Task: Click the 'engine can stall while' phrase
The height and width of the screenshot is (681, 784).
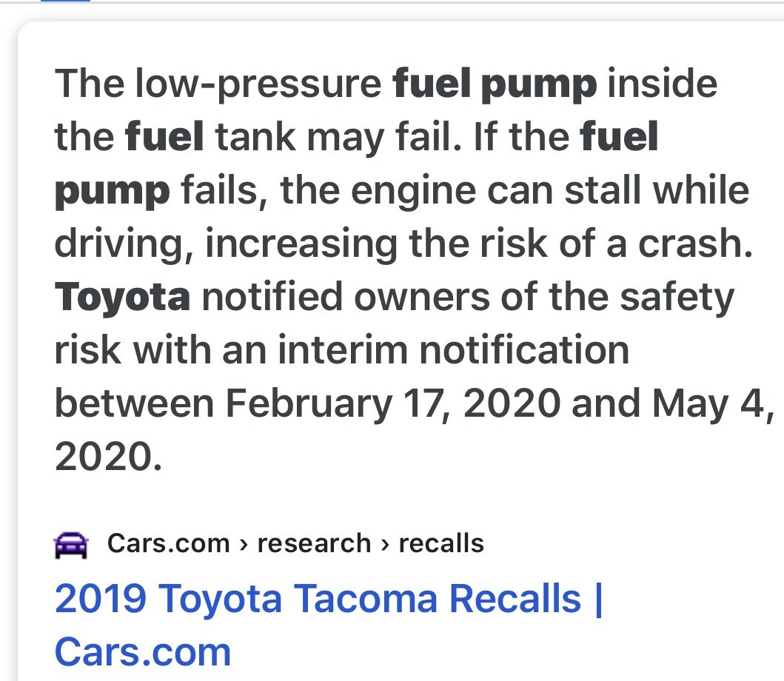Action: [x=550, y=190]
